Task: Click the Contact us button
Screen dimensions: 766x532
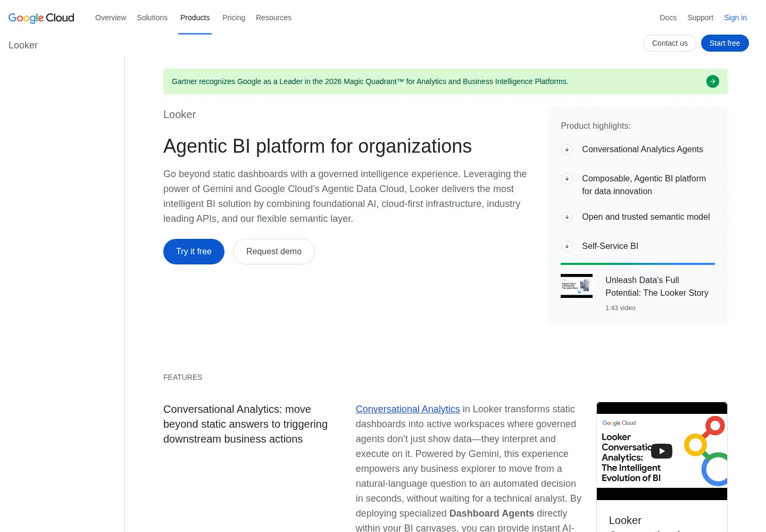Action: pos(670,43)
